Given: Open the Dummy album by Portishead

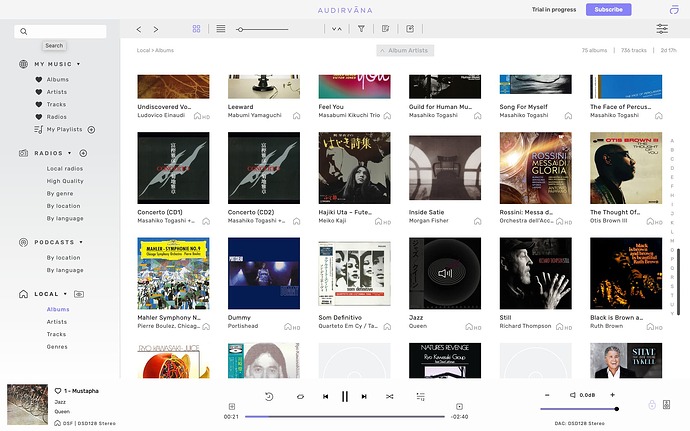Looking at the screenshot, I should point(264,273).
